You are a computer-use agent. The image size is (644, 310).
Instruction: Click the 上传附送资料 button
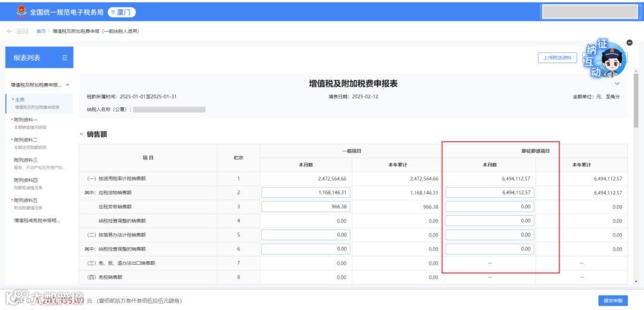coord(558,58)
